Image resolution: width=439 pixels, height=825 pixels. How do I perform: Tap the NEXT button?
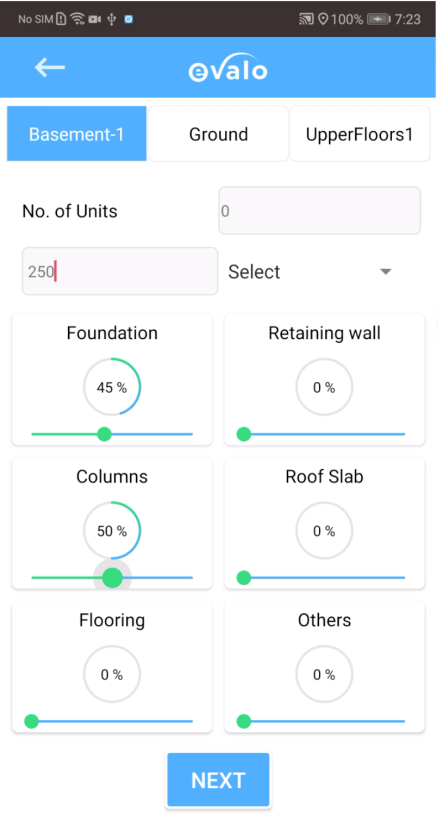218,780
